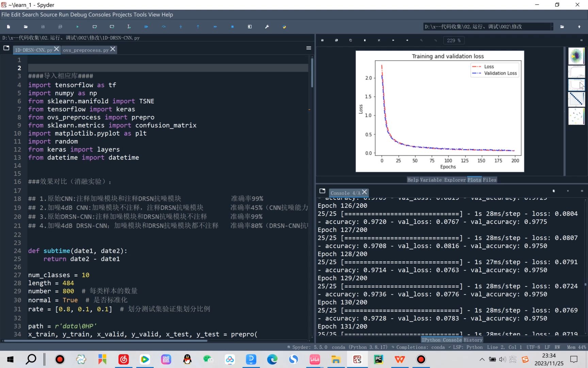The height and width of the screenshot is (368, 588).
Task: Browse working directory folder icon
Action: 562,27
